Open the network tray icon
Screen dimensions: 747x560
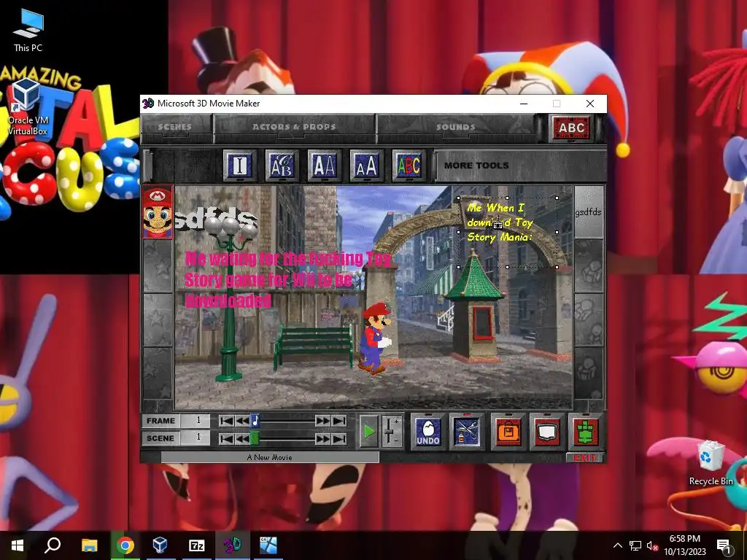(x=635, y=545)
